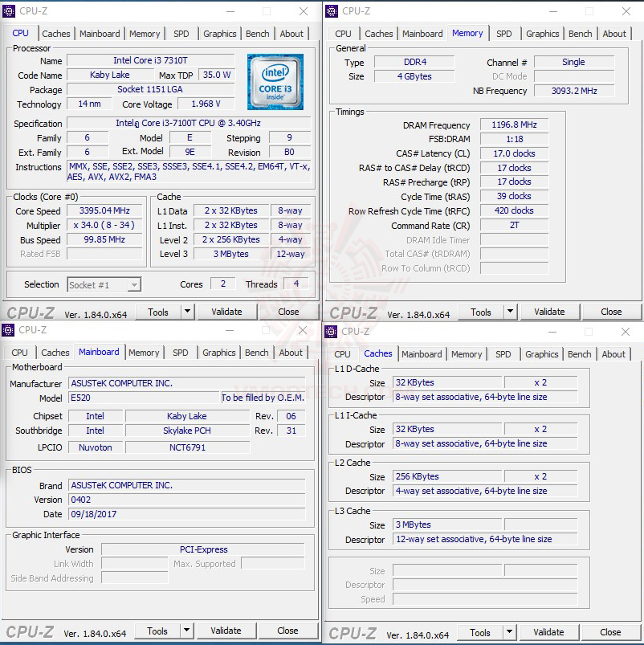Viewport: 644px width, 645px height.
Task: Switch to CPU tab in Memory window
Action: coord(343,34)
